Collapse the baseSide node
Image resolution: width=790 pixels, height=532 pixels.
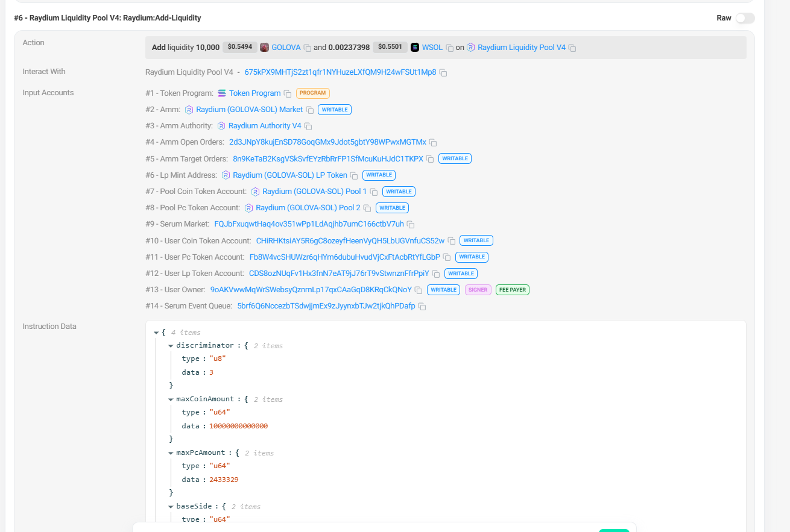171,507
